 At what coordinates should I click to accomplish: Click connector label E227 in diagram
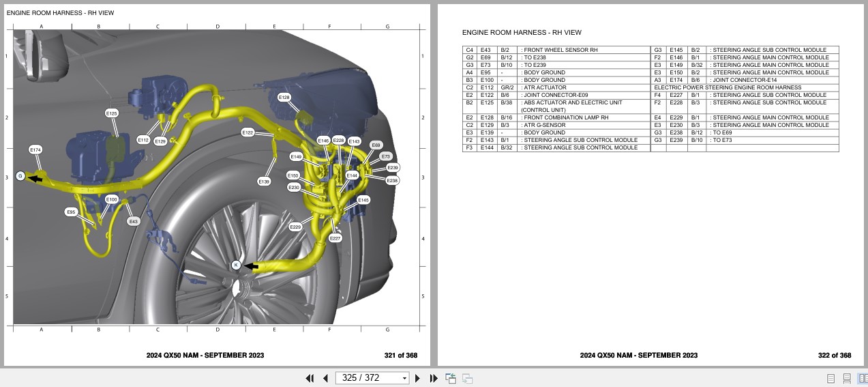tap(335, 238)
